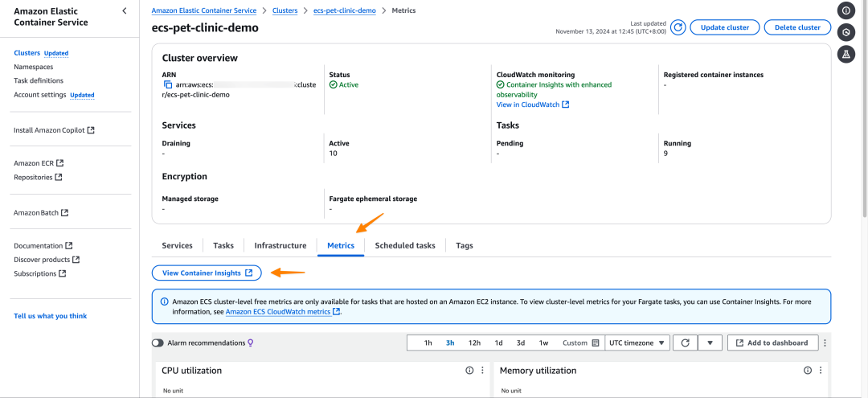Viewport: 868px width, 398px height.
Task: Open custom time range calendar icon
Action: pyautogui.click(x=596, y=343)
